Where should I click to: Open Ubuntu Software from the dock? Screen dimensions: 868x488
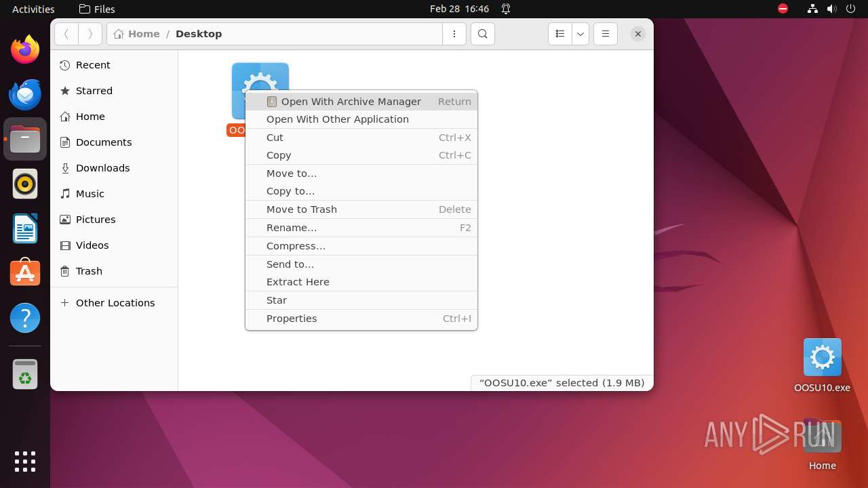25,273
